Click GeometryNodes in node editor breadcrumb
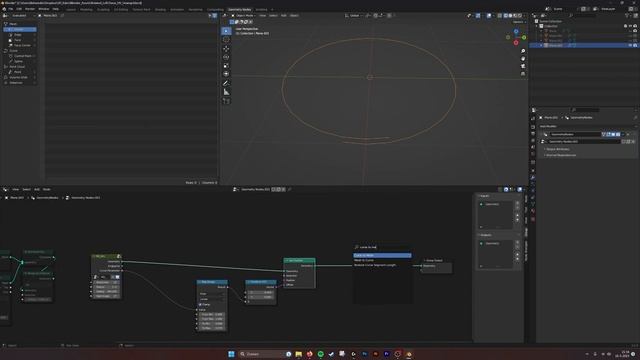This screenshot has height=360, width=640. (46, 198)
